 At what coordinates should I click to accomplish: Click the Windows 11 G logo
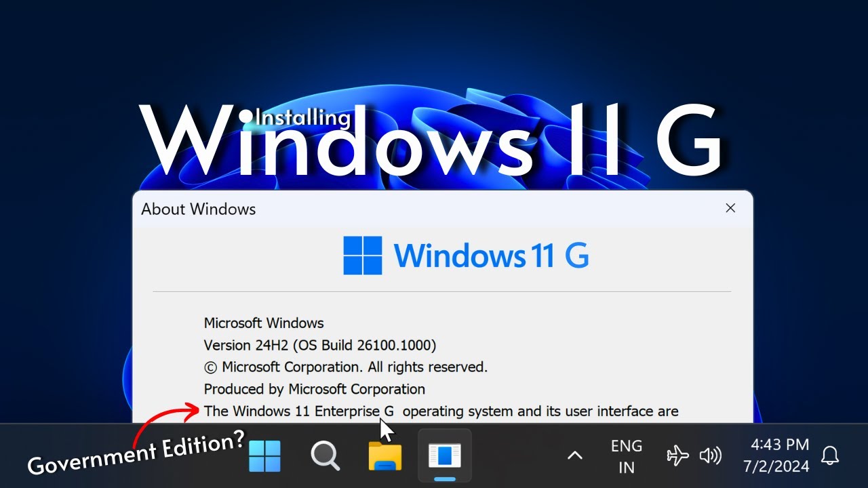coord(466,256)
